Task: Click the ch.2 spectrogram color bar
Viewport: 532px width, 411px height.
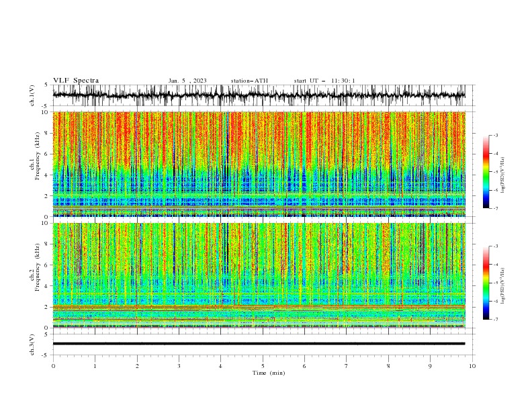Action: point(486,283)
